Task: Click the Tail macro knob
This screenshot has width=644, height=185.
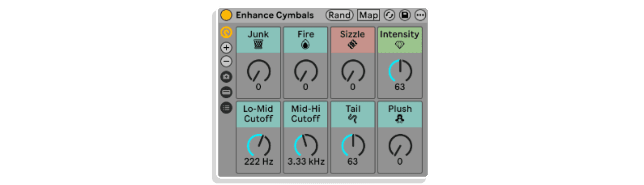Action: click(x=353, y=145)
